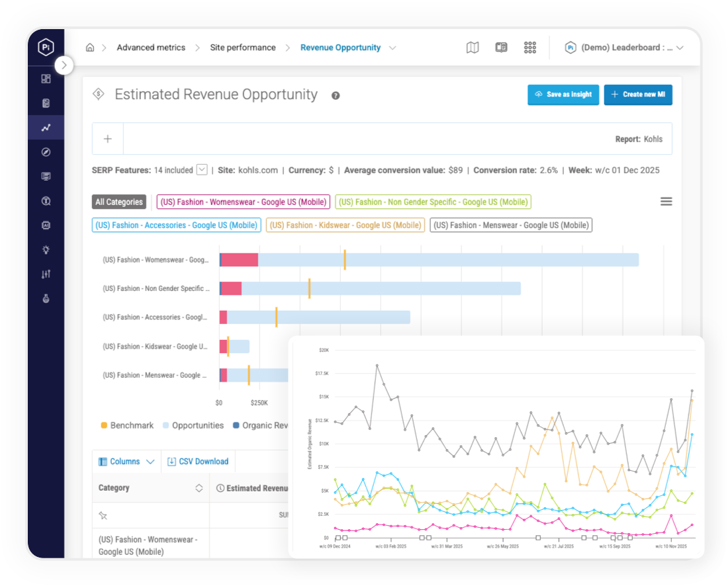728x586 pixels.
Task: Click the hamburger menu above the bar chart
Action: pos(666,201)
